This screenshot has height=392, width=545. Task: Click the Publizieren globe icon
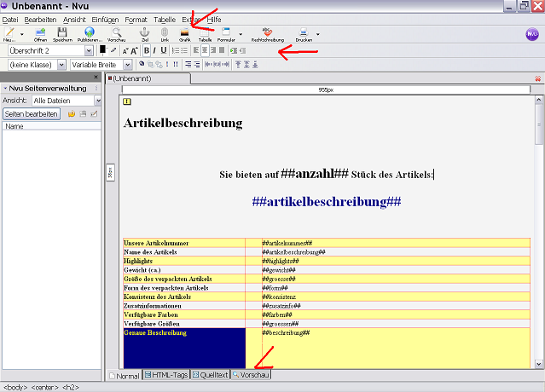90,33
